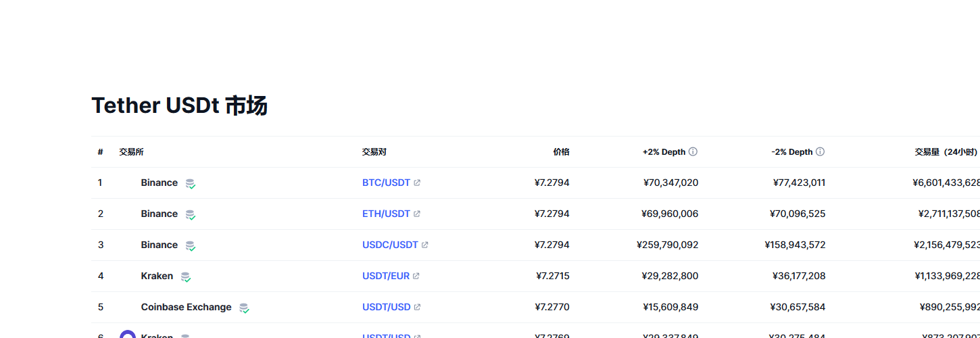Open the BTC/USDT trading pair link
Image resolution: width=980 pixels, height=338 pixels.
386,183
